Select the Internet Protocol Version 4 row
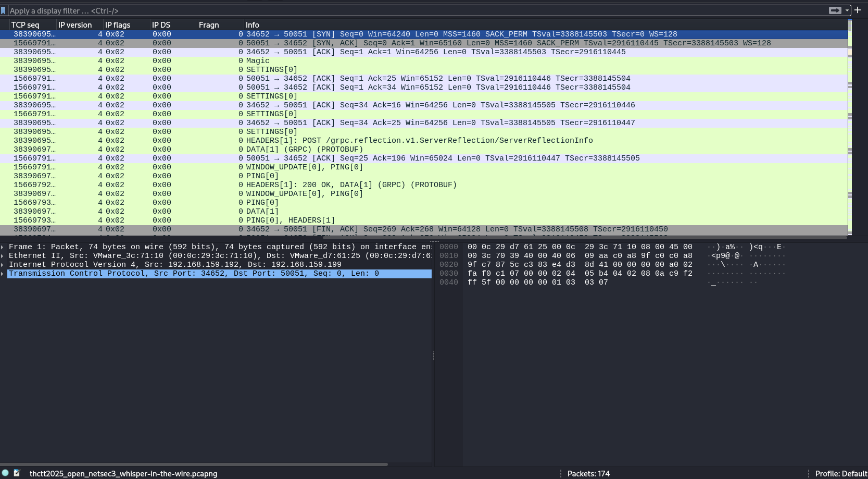Screen dimensions: 868x479 coord(219,265)
